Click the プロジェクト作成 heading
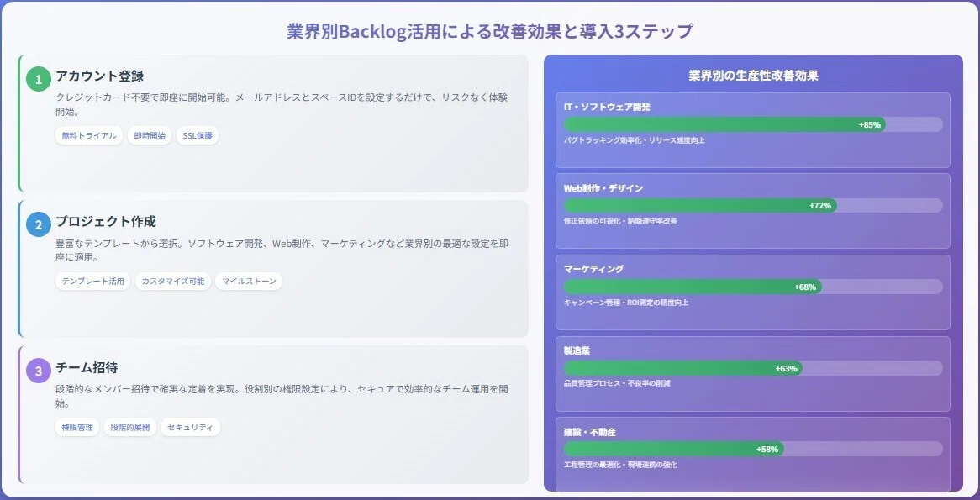 (106, 222)
